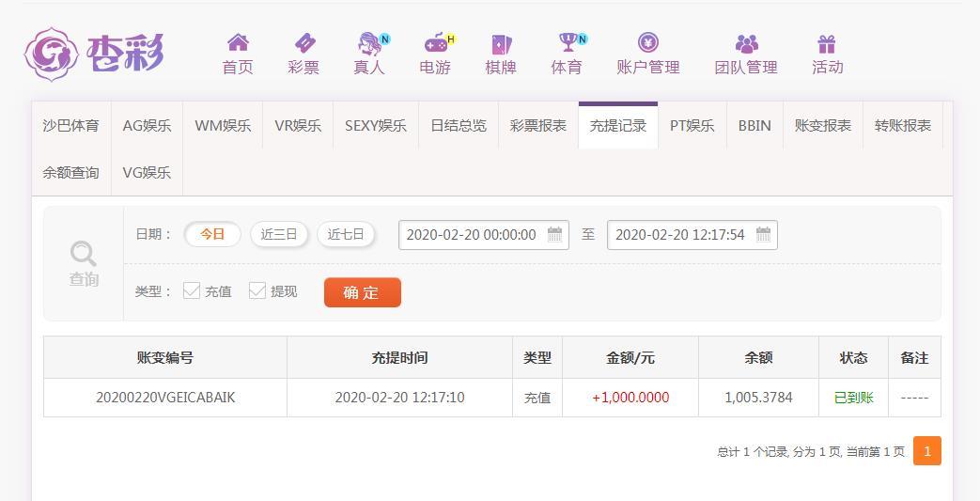Viewport: 980px width, 501px height.
Task: Open the 电游 gamepad icon
Action: (438, 43)
